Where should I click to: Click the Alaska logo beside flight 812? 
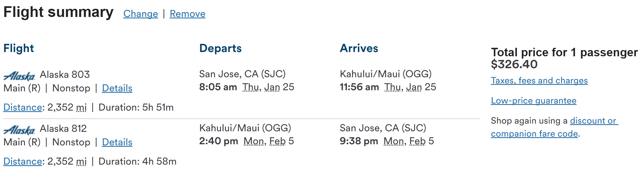pos(19,130)
